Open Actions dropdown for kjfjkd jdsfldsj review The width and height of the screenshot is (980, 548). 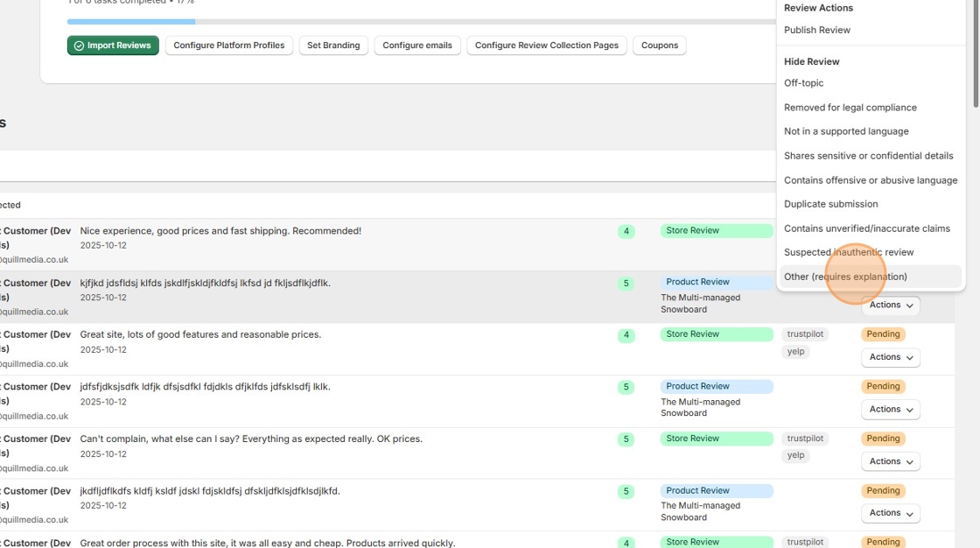click(891, 306)
